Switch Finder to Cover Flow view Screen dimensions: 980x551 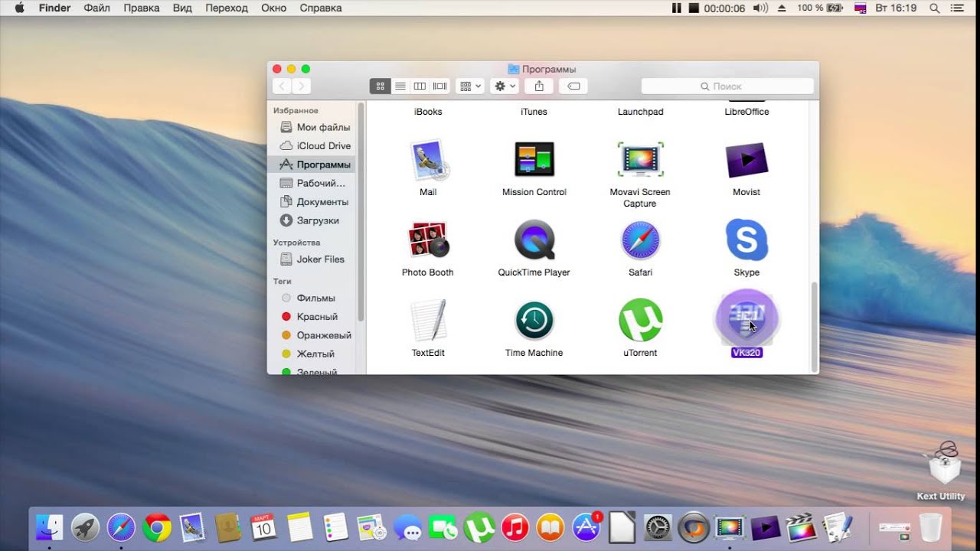tap(439, 86)
